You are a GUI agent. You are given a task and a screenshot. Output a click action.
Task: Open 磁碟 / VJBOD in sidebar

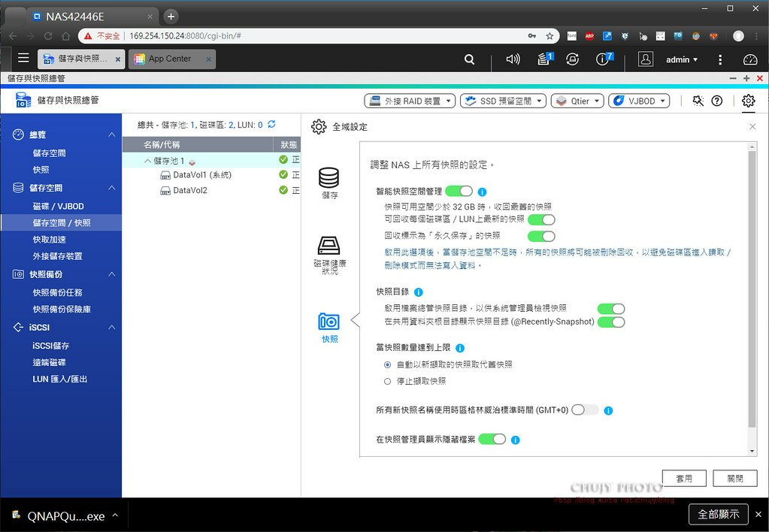coord(59,207)
